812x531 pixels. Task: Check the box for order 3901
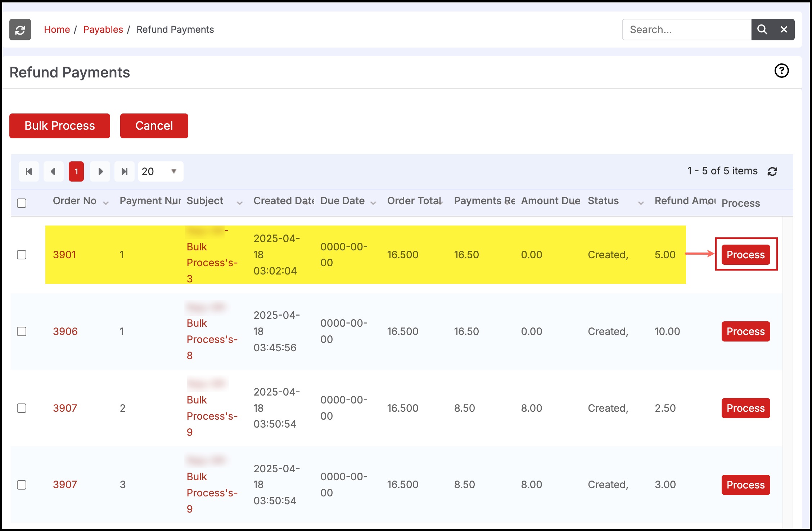(22, 255)
